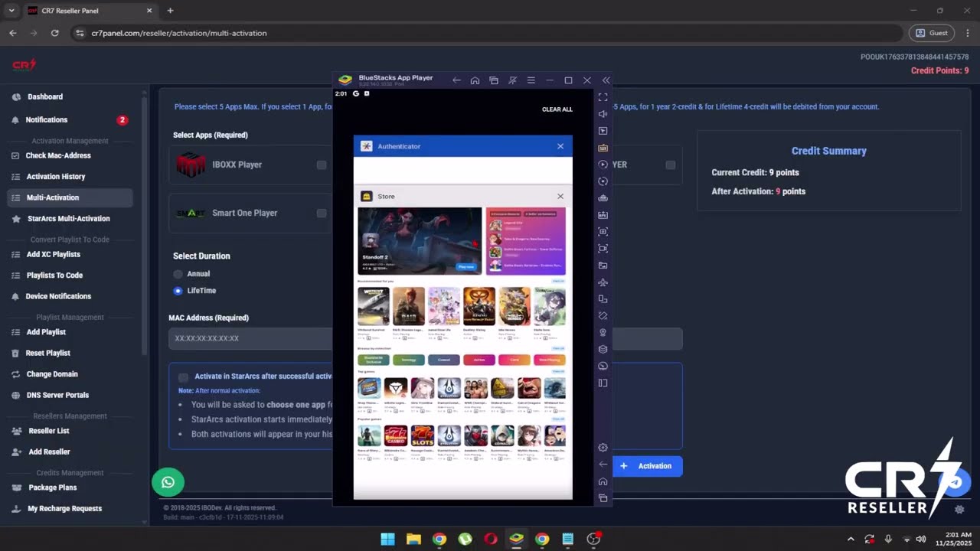Click the BlueStacks airplane mode icon

(x=603, y=282)
